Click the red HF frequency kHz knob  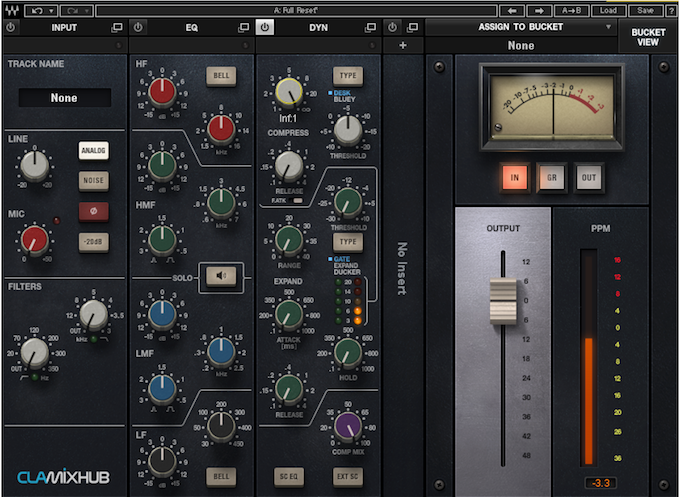coord(221,129)
